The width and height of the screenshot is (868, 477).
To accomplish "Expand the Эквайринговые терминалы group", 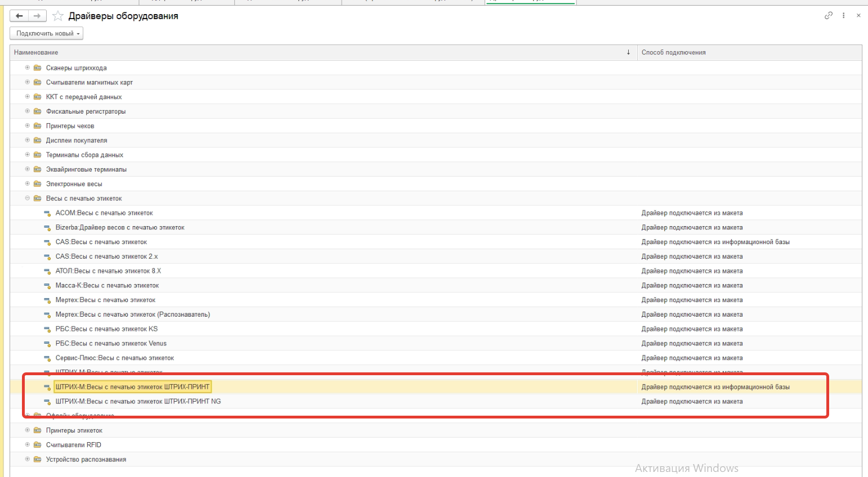I will [x=27, y=169].
